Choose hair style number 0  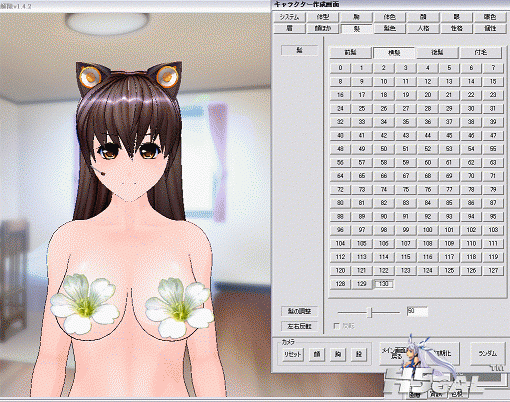pyautogui.click(x=340, y=68)
